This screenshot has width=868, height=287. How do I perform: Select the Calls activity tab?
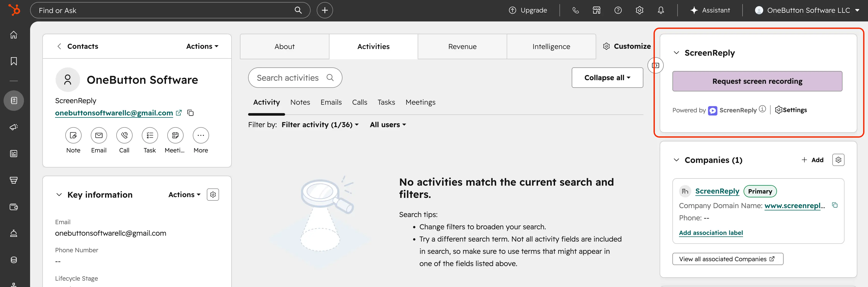(x=360, y=102)
